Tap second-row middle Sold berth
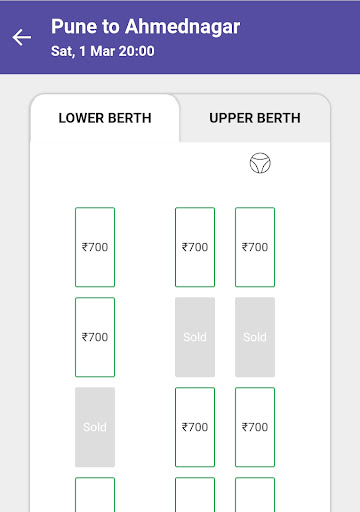The width and height of the screenshot is (360, 512). (x=195, y=337)
